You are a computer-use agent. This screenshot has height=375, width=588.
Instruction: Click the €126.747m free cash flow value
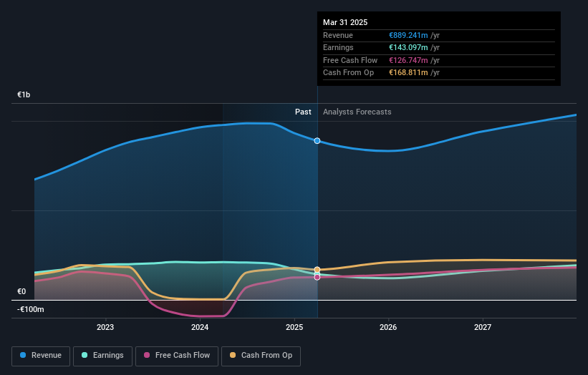tap(408, 60)
